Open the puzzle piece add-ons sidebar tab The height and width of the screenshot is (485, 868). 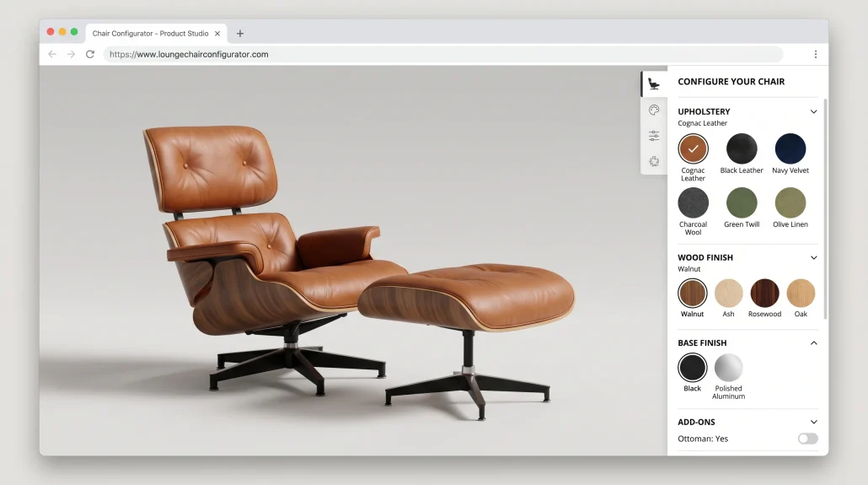[x=654, y=161]
